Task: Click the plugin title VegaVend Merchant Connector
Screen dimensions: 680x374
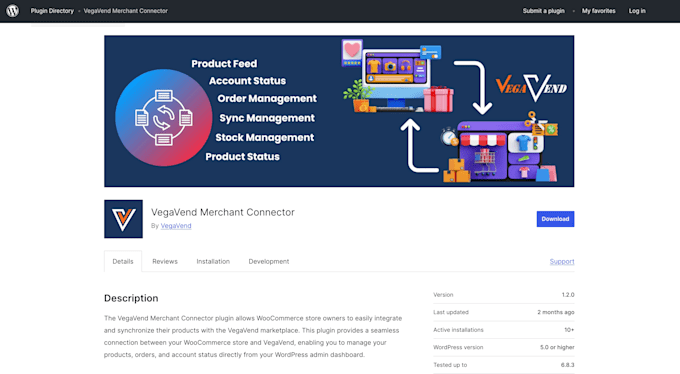Action: (222, 212)
